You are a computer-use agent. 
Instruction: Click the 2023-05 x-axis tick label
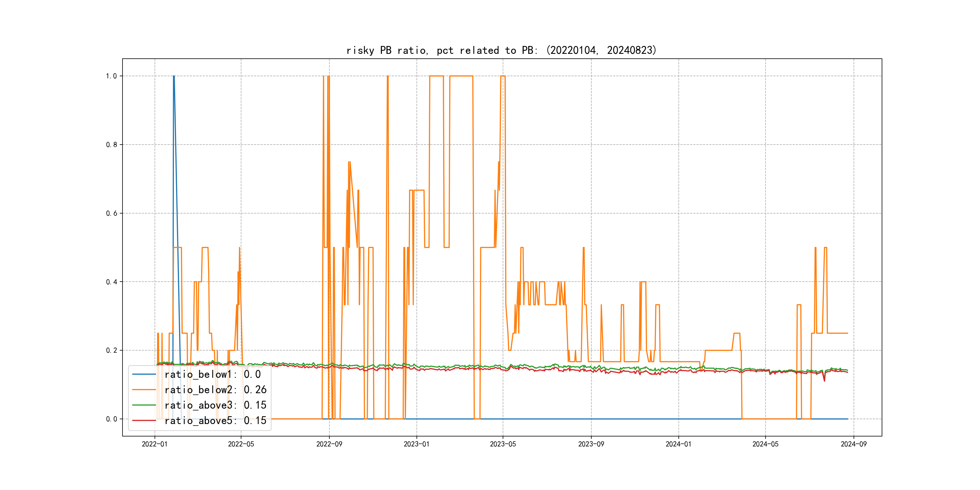click(x=503, y=444)
